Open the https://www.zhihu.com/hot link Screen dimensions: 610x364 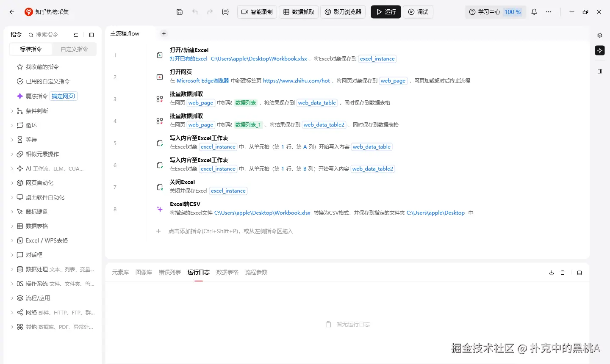tap(297, 80)
